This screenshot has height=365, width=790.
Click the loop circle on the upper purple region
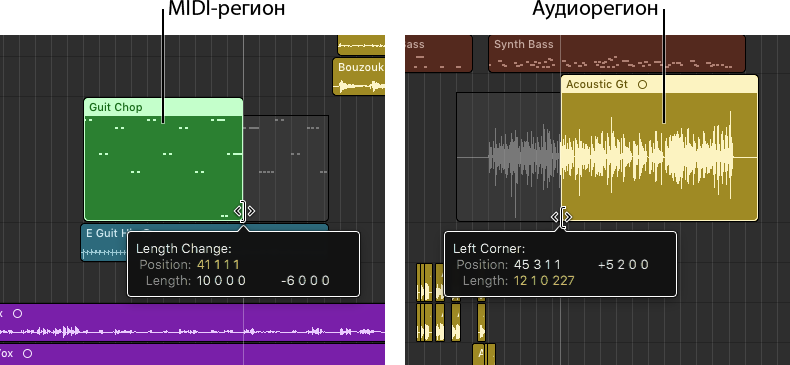point(17,314)
